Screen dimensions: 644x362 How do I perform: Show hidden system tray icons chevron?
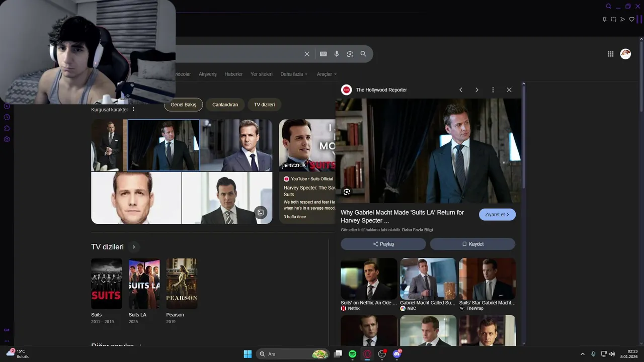(583, 354)
